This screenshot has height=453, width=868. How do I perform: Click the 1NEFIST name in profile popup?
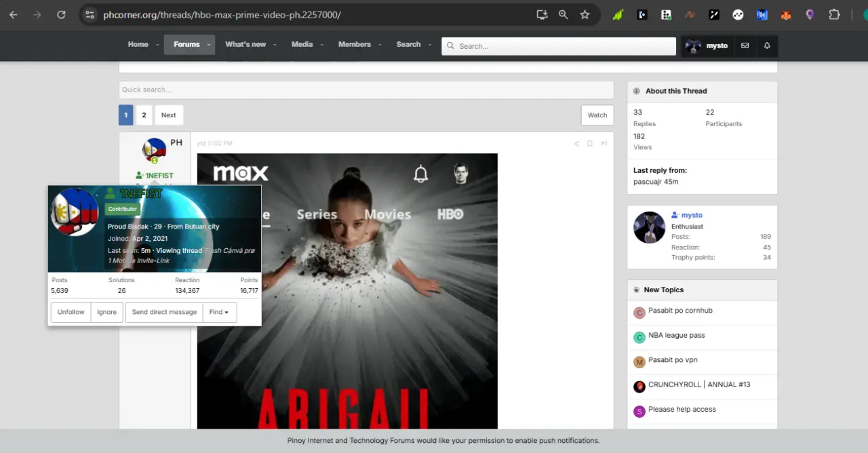pos(140,194)
